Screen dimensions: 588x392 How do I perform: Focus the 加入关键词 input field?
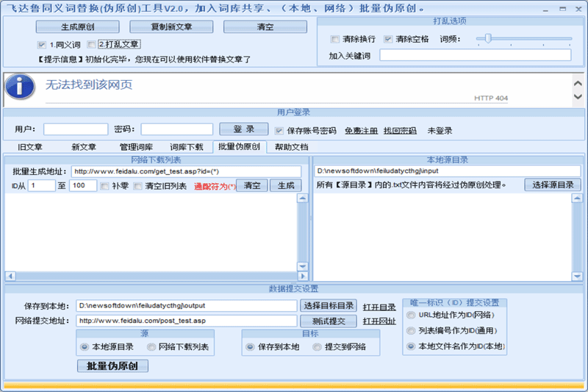click(475, 55)
